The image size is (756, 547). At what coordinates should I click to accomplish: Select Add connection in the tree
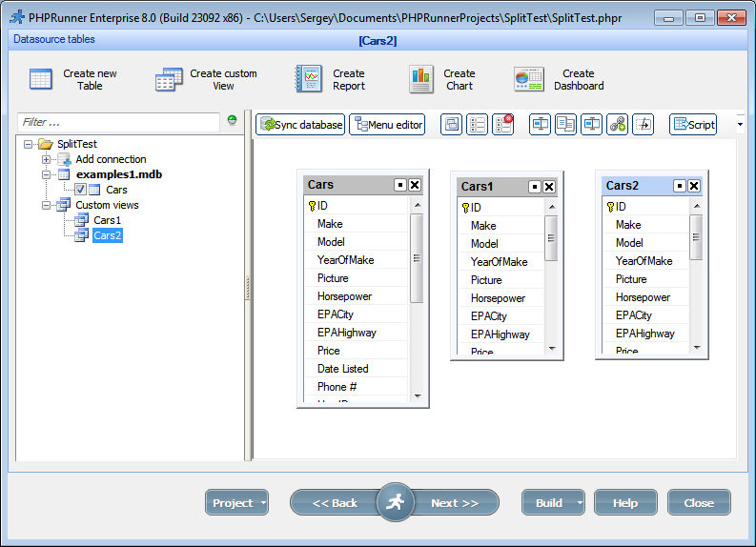[111, 159]
